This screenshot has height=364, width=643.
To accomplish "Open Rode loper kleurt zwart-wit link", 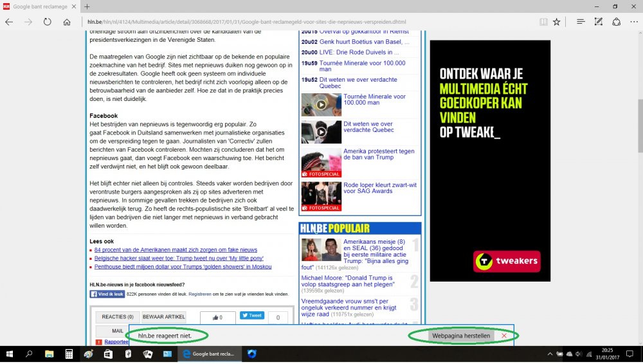I will pos(380,188).
